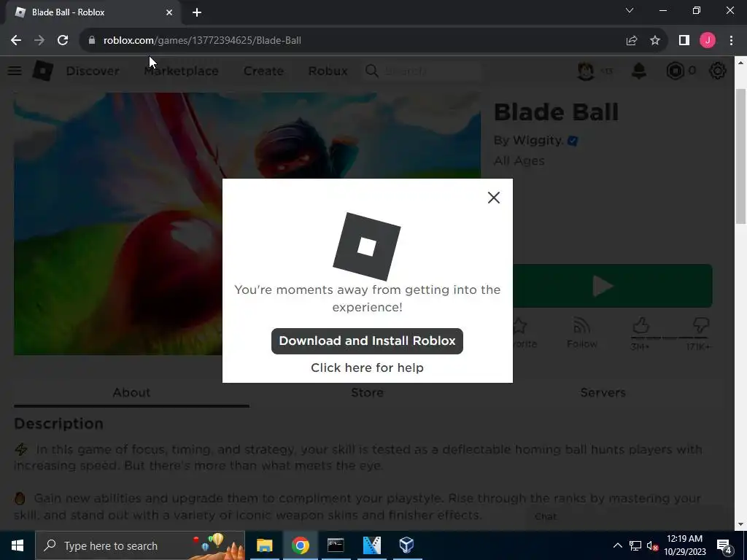Open File Explorer from taskbar
Viewport: 747px width, 560px height.
click(264, 545)
